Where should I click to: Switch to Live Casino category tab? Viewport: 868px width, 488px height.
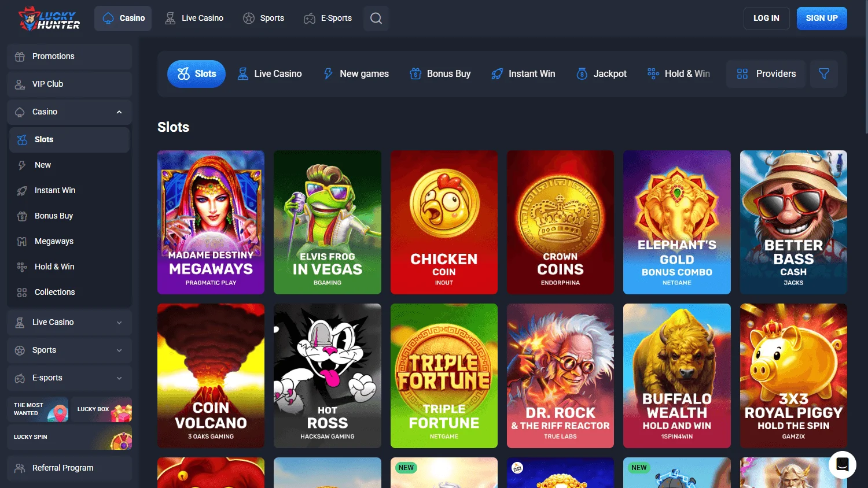click(x=270, y=74)
